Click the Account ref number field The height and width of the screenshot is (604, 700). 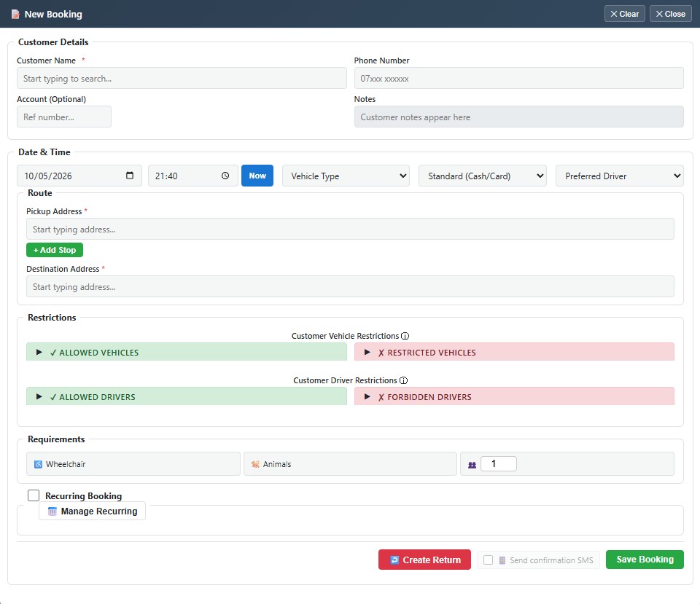64,117
